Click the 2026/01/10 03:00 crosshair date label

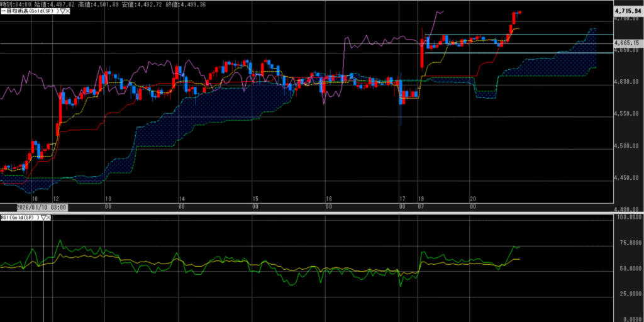[x=42, y=207]
